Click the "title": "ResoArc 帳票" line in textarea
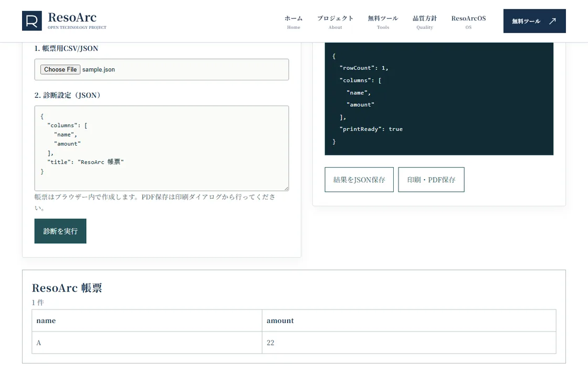This screenshot has height=373, width=588. click(x=86, y=162)
